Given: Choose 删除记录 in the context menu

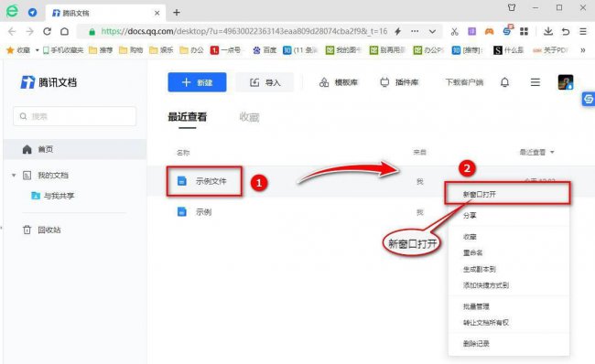Looking at the screenshot, I should click(x=508, y=344).
